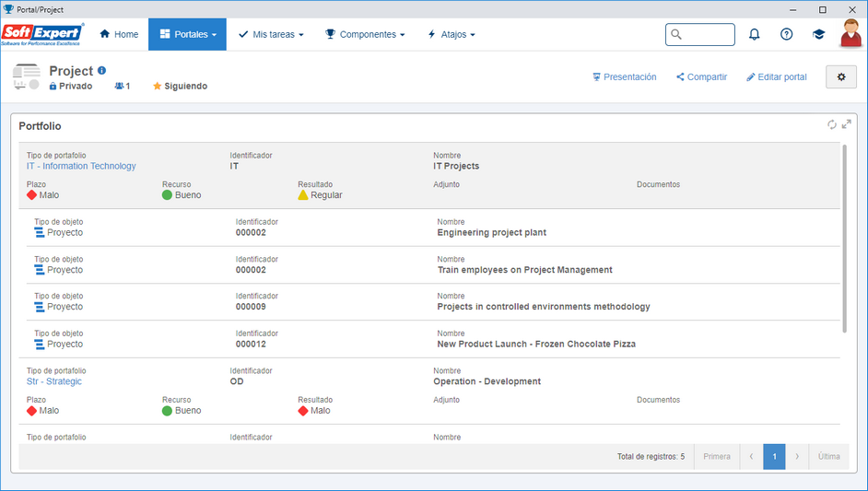The height and width of the screenshot is (491, 868).
Task: Click Proyecto icon for Frozen Chocolate Pizza row
Action: click(x=40, y=344)
